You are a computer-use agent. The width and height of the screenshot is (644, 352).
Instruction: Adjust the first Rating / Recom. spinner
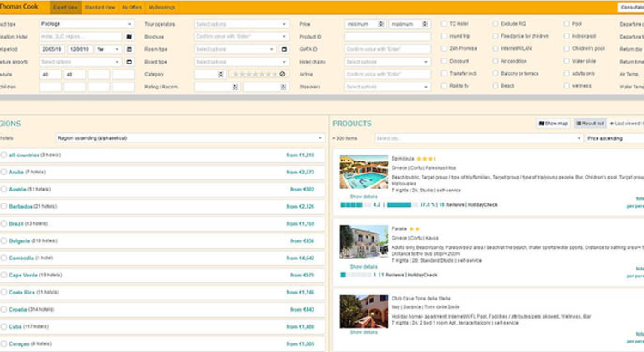[235, 87]
